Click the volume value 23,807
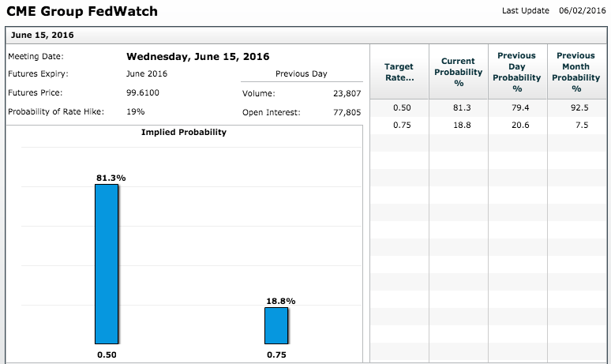The width and height of the screenshot is (611, 364). [x=347, y=93]
